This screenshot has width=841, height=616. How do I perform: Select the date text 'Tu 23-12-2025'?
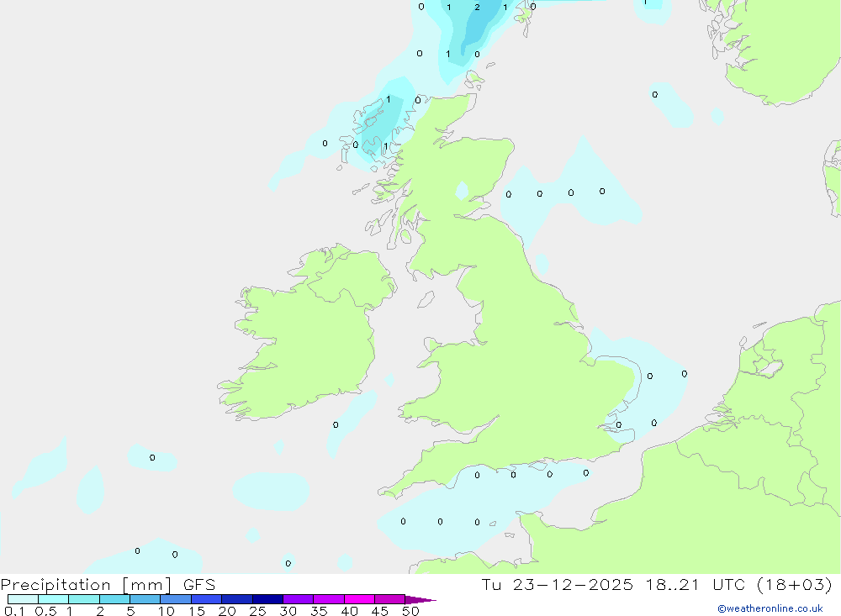click(557, 584)
